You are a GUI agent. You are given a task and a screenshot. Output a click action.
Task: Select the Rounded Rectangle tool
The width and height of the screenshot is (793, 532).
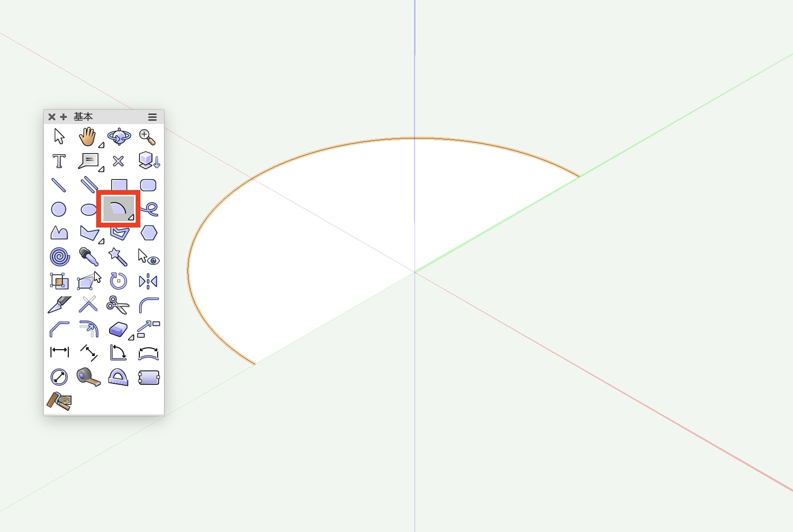148,185
